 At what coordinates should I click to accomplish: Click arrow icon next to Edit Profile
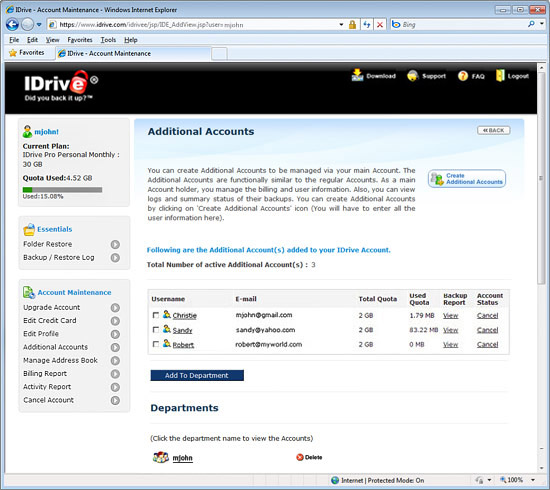[115, 334]
